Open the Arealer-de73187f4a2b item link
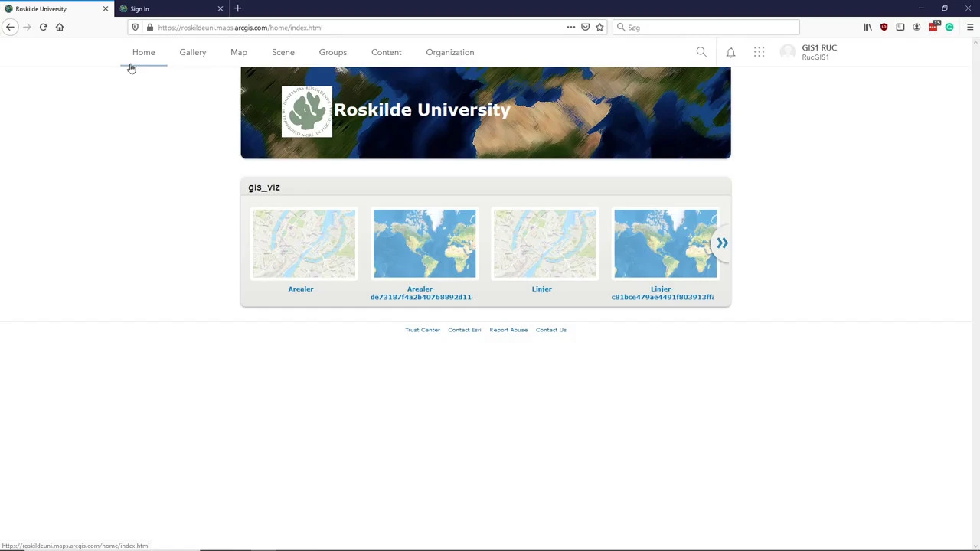Image resolution: width=980 pixels, height=551 pixels. pos(421,293)
